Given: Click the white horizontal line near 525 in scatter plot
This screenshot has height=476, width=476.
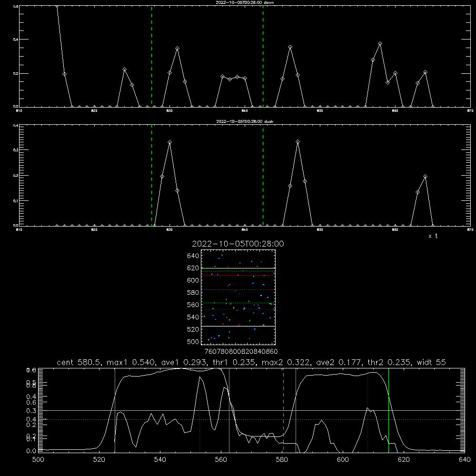Looking at the screenshot, I should 238,327.
